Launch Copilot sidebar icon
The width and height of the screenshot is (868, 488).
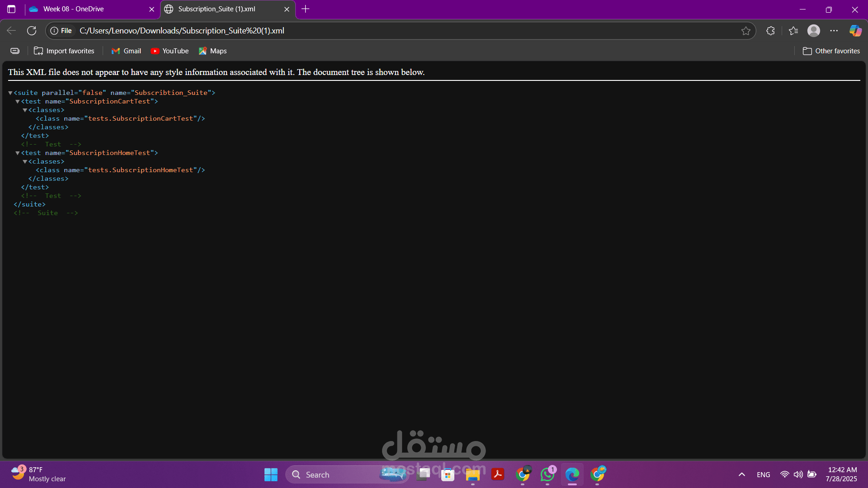855,31
